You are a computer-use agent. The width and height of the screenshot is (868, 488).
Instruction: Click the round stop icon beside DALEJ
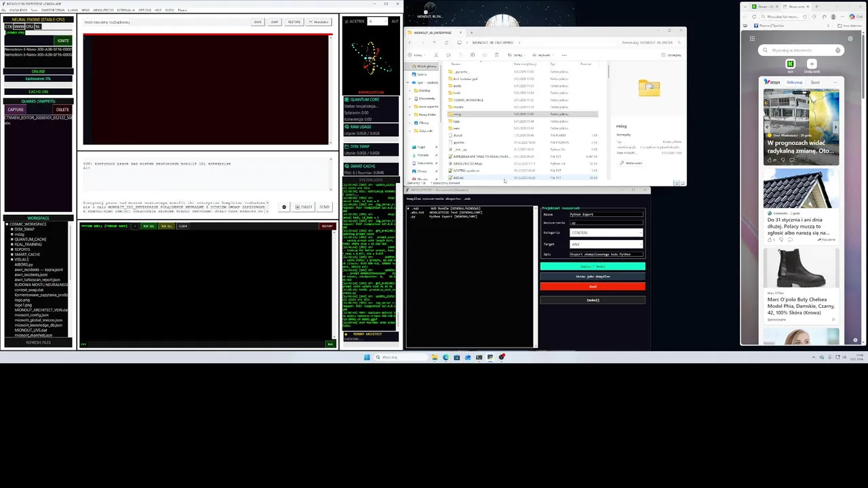click(284, 207)
